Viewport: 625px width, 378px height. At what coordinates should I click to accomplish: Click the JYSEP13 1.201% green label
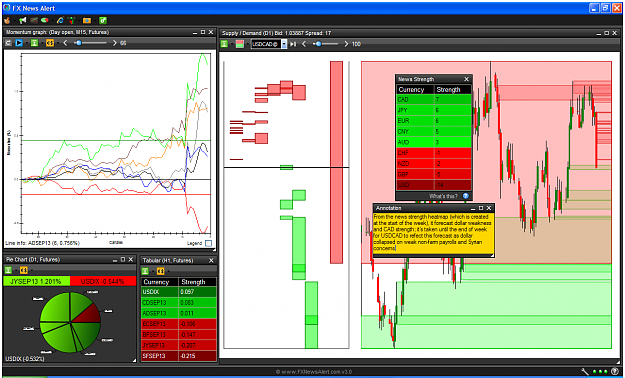click(36, 282)
